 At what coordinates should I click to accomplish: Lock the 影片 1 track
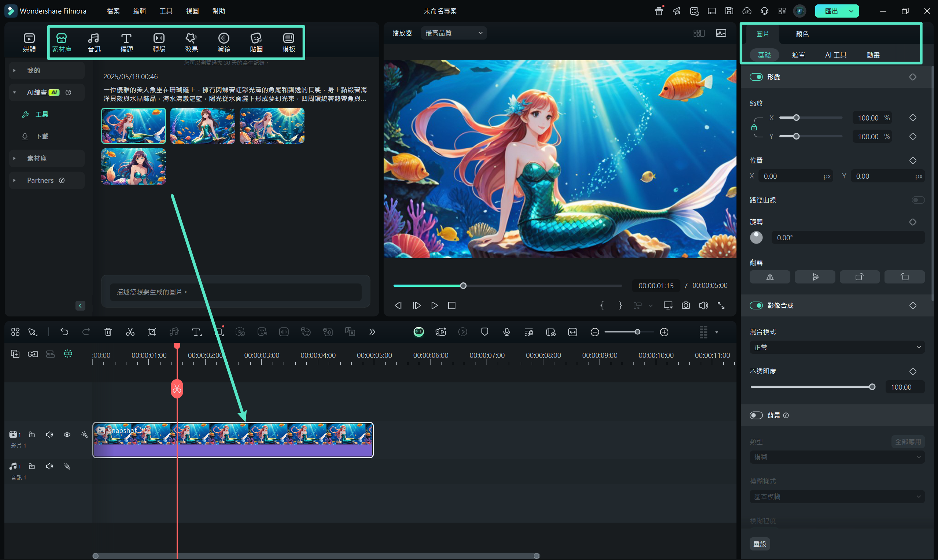click(32, 435)
